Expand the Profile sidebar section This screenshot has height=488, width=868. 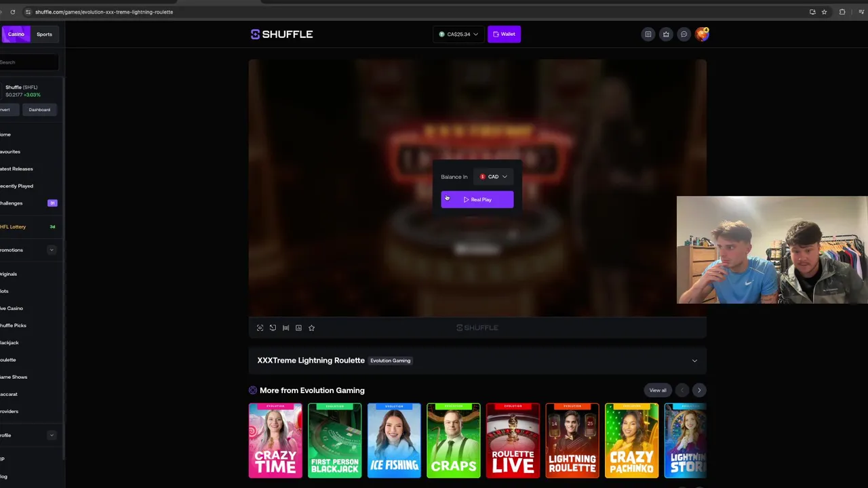pyautogui.click(x=52, y=435)
